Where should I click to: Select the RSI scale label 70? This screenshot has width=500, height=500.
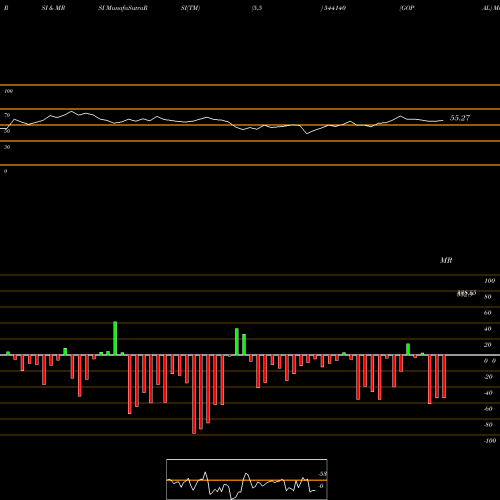pos(7,115)
